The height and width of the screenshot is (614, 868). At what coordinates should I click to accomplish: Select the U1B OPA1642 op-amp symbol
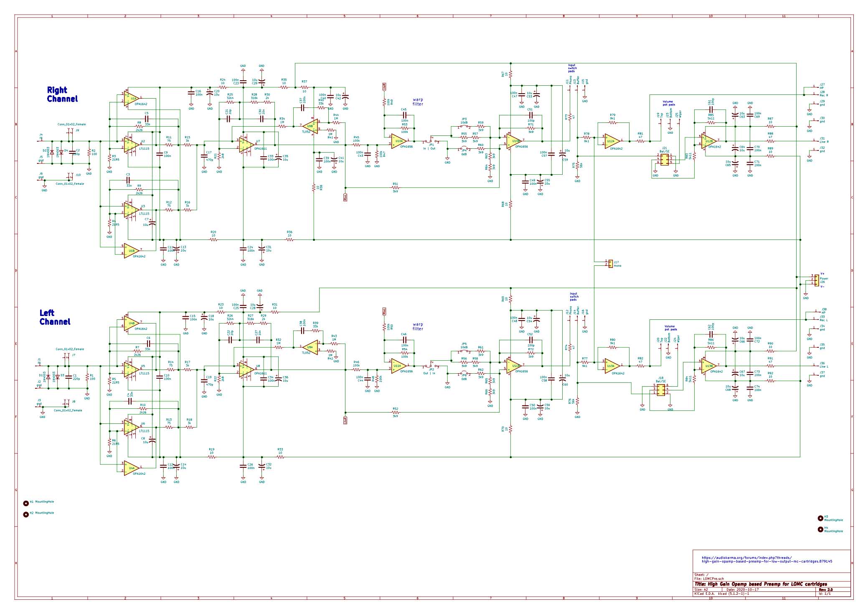(x=132, y=250)
